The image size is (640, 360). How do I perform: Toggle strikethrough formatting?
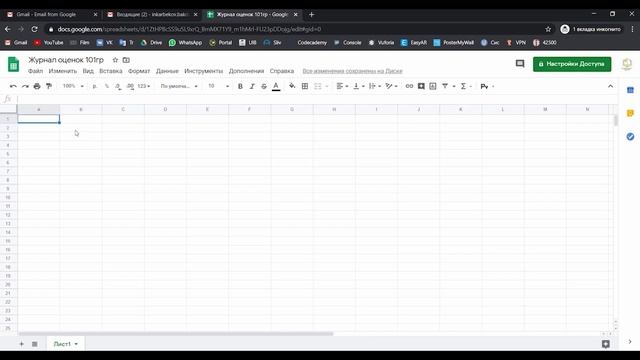264,86
